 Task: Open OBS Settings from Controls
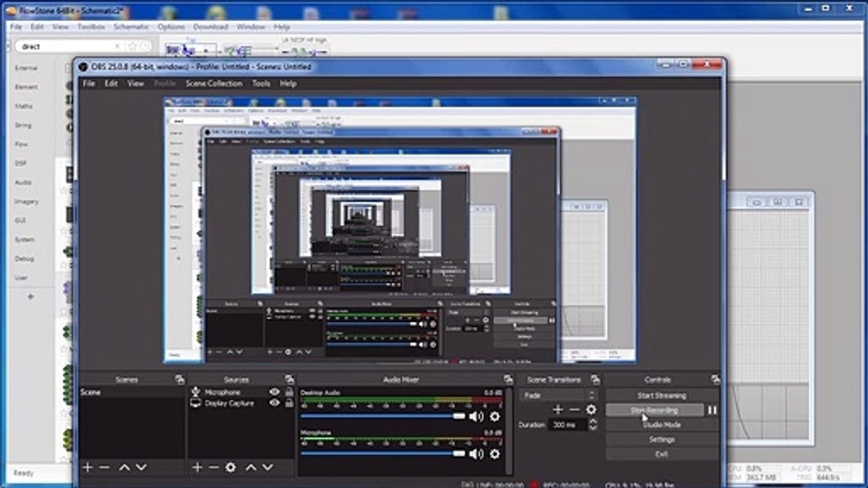661,439
